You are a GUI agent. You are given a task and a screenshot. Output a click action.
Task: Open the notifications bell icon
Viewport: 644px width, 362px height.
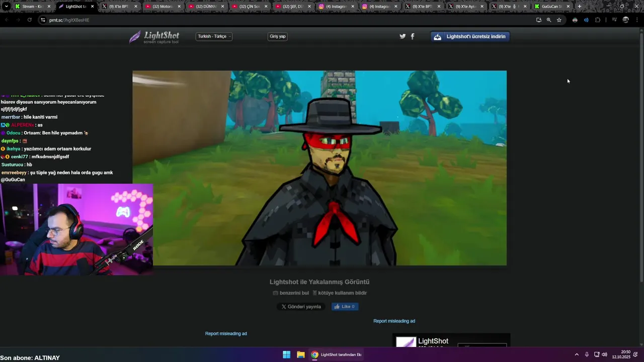[636, 354]
